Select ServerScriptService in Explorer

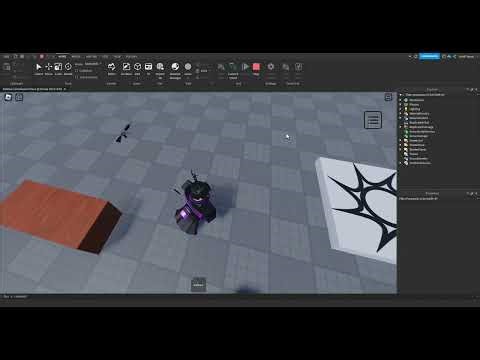pyautogui.click(x=419, y=131)
